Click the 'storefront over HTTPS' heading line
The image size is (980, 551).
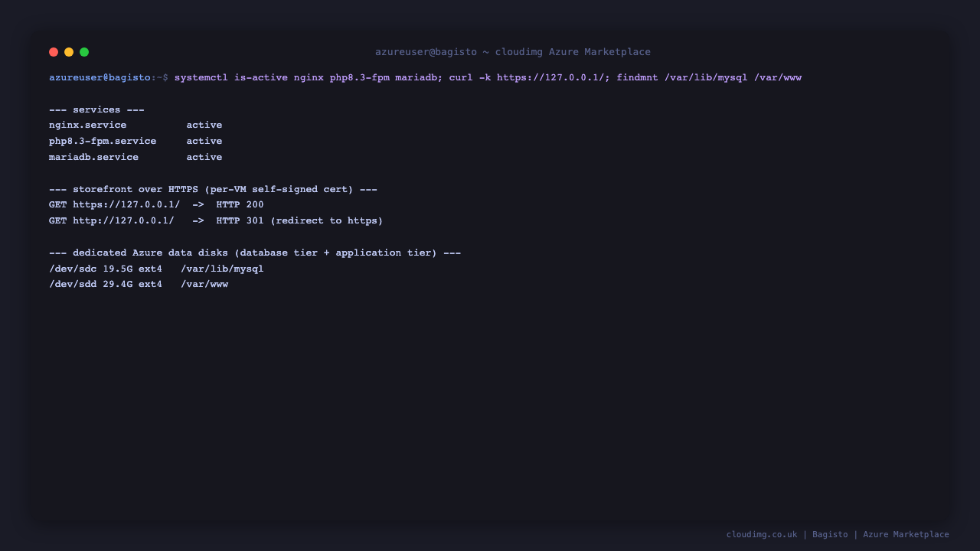[x=213, y=189]
